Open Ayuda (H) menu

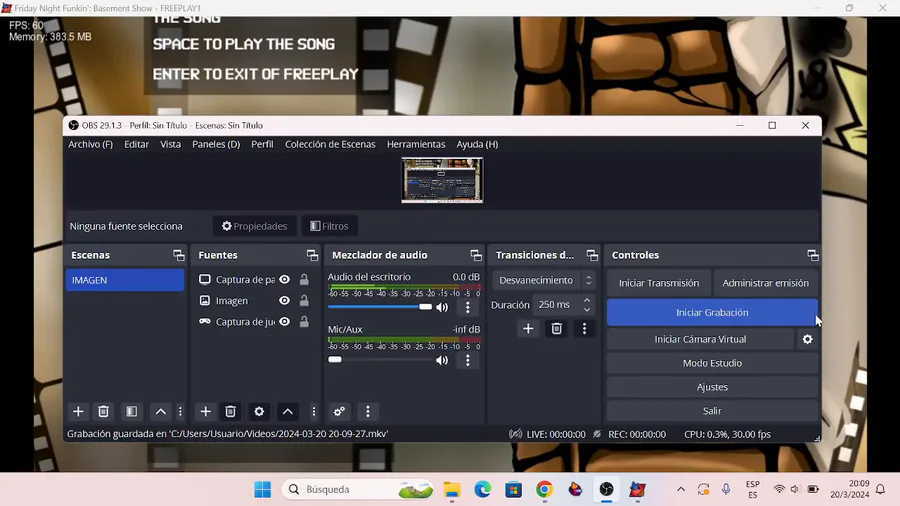pos(478,145)
